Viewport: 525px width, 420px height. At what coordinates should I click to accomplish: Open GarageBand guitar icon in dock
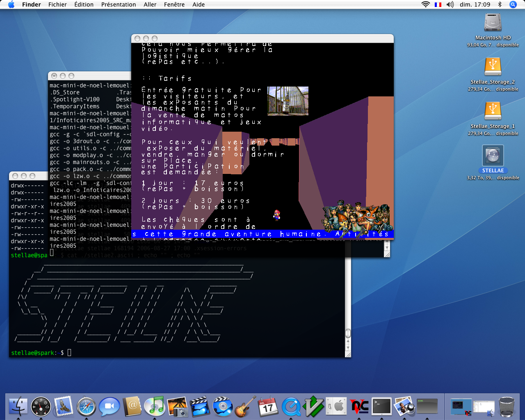(245, 406)
